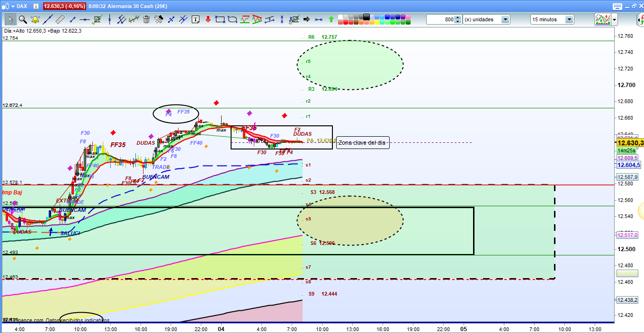Open the (x) unidades dropdown
The width and height of the screenshot is (644, 333).
[505, 19]
